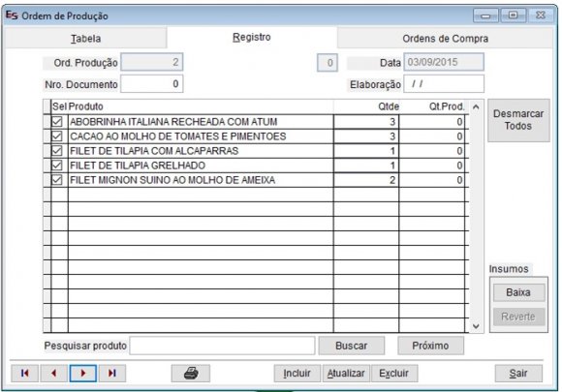Click the Qtde column header
562x392 pixels.
click(366, 106)
